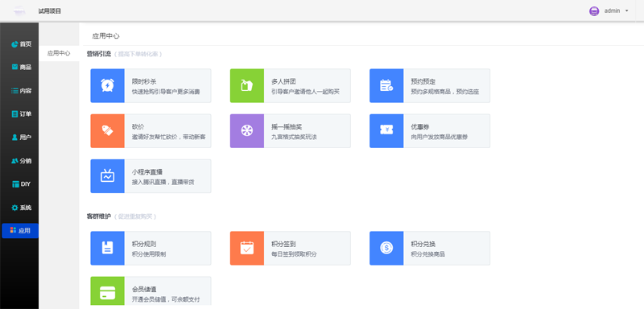The height and width of the screenshot is (309, 644).
Task: Open the 积分签到 calendar check icon
Action: 247,248
